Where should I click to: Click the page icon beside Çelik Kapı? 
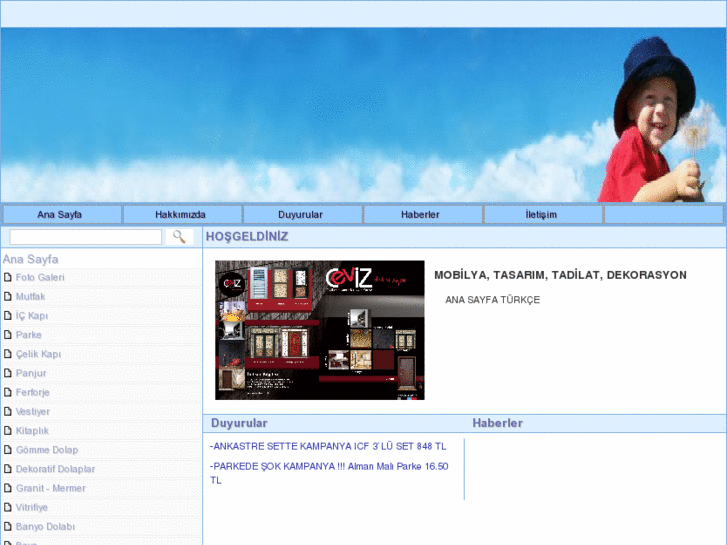[7, 354]
